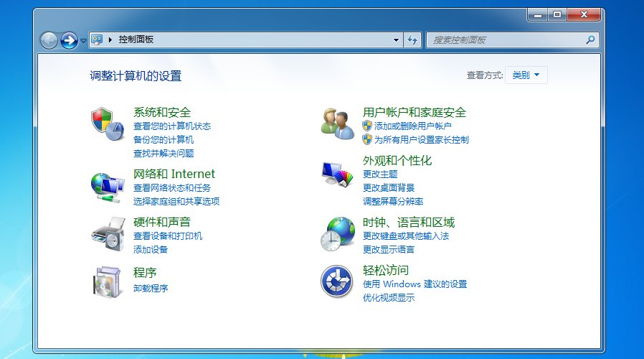
Task: Open 程序 category heading
Action: coord(145,273)
